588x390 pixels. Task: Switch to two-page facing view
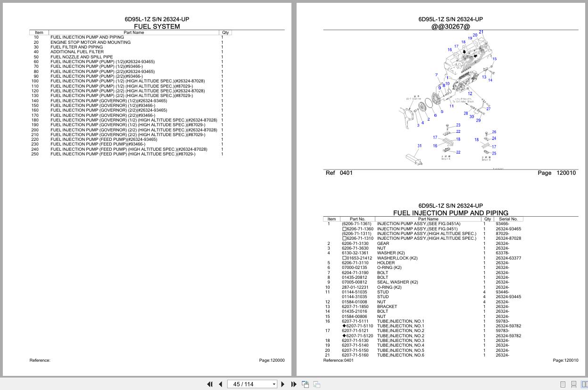(x=584, y=384)
